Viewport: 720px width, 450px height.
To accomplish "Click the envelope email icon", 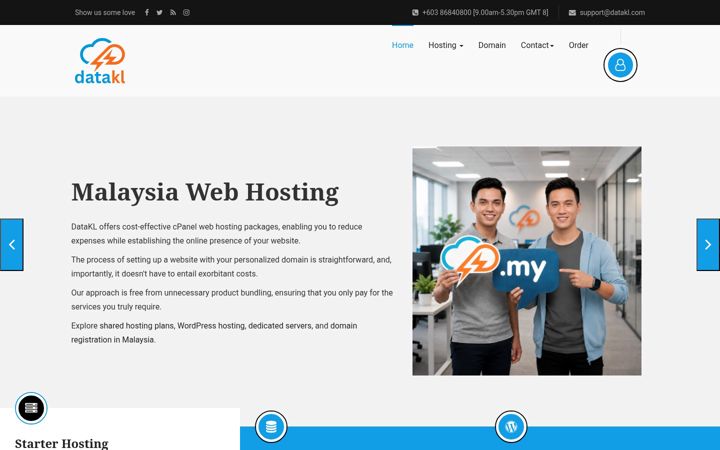I will pos(572,13).
